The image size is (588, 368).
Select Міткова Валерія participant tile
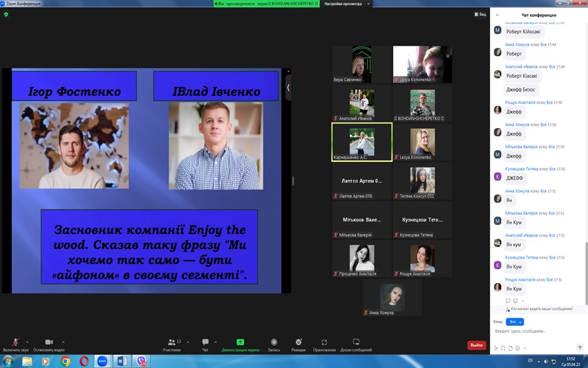[362, 220]
